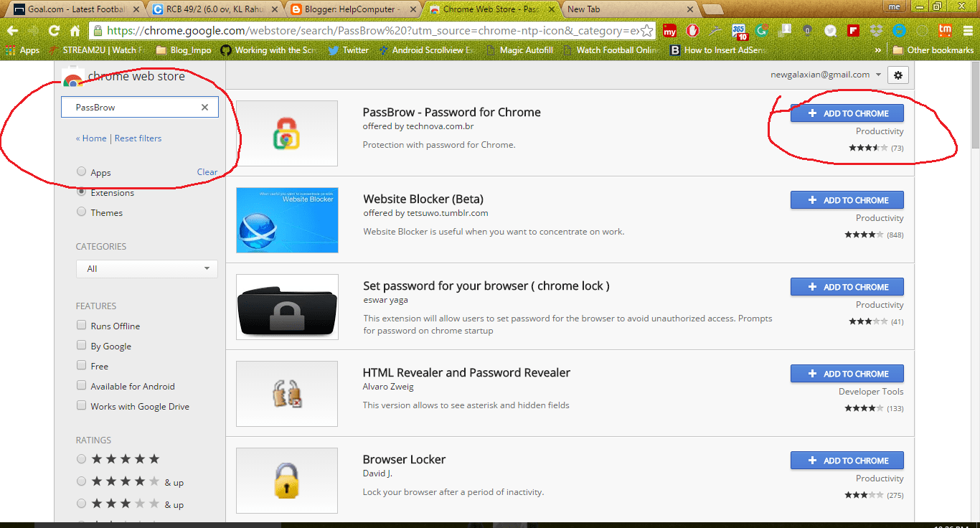Add Browser Locker to Chrome
The height and width of the screenshot is (528, 980).
(847, 461)
